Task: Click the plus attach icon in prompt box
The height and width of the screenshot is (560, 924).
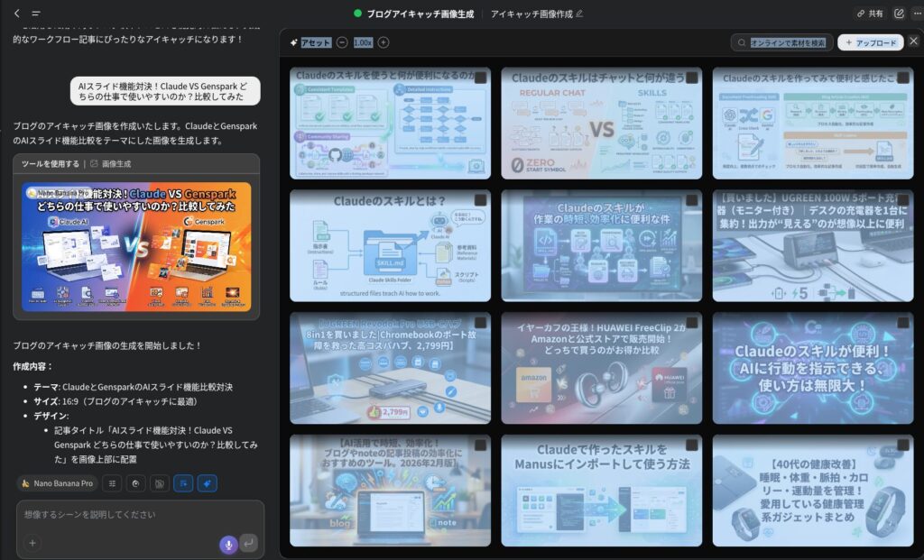Action: coord(32,543)
